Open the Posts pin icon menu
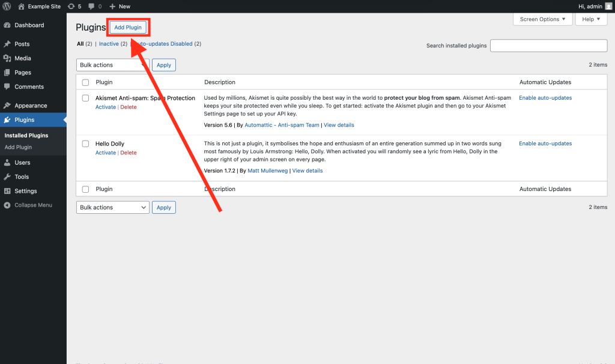 coord(7,44)
